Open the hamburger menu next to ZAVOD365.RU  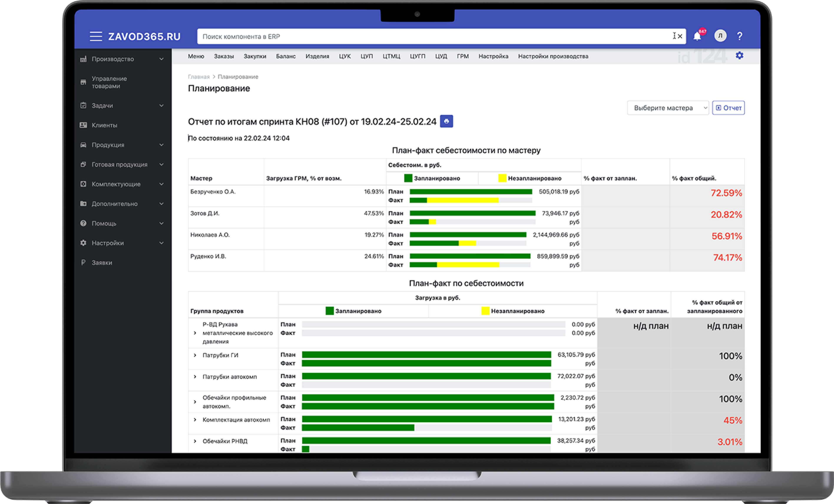[x=96, y=36]
